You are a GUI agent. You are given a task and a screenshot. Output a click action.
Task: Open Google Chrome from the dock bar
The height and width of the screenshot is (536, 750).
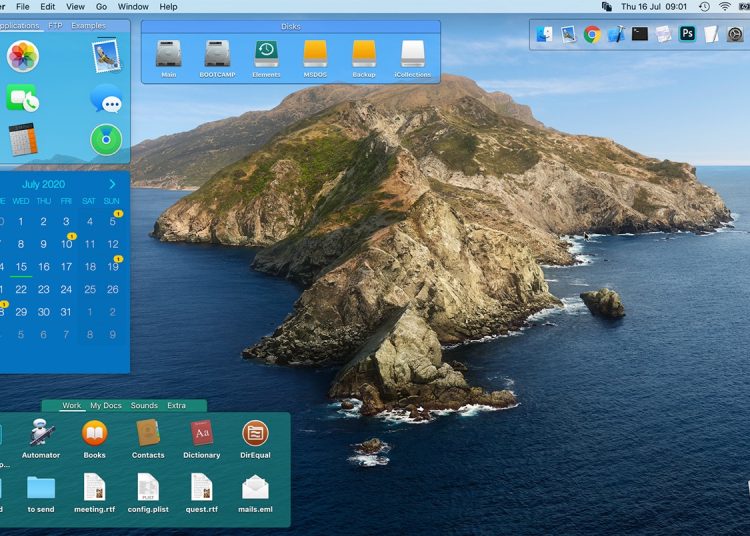(592, 34)
